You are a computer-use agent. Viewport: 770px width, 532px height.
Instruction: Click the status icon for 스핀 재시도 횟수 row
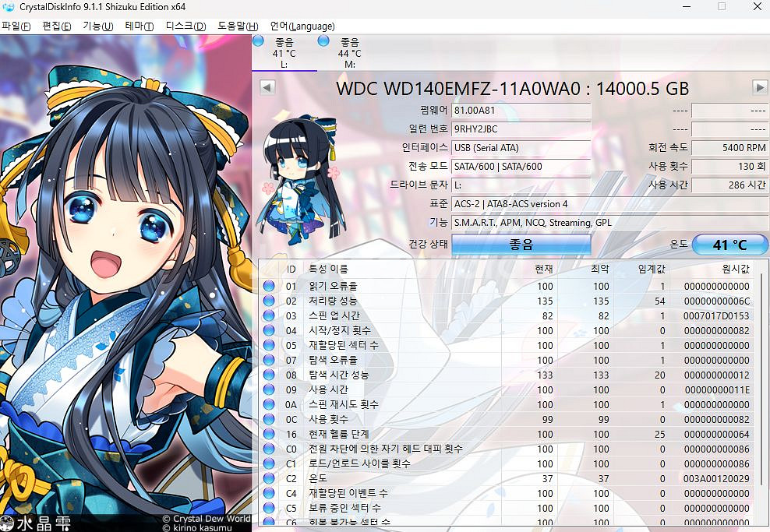point(269,404)
